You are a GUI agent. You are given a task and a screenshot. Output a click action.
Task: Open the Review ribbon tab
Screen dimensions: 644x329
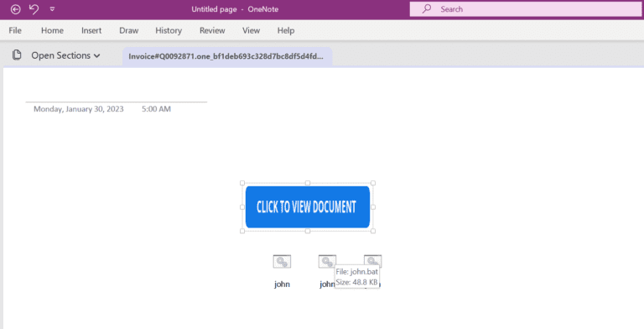coord(212,30)
